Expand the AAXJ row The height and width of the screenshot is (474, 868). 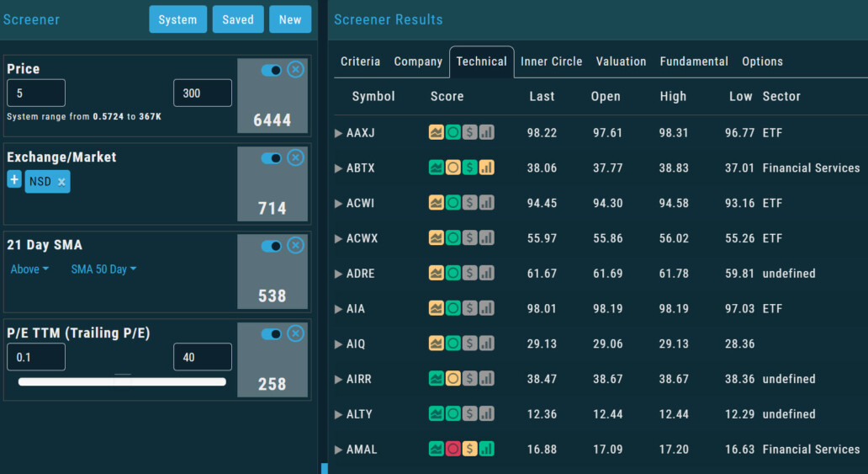tap(338, 133)
